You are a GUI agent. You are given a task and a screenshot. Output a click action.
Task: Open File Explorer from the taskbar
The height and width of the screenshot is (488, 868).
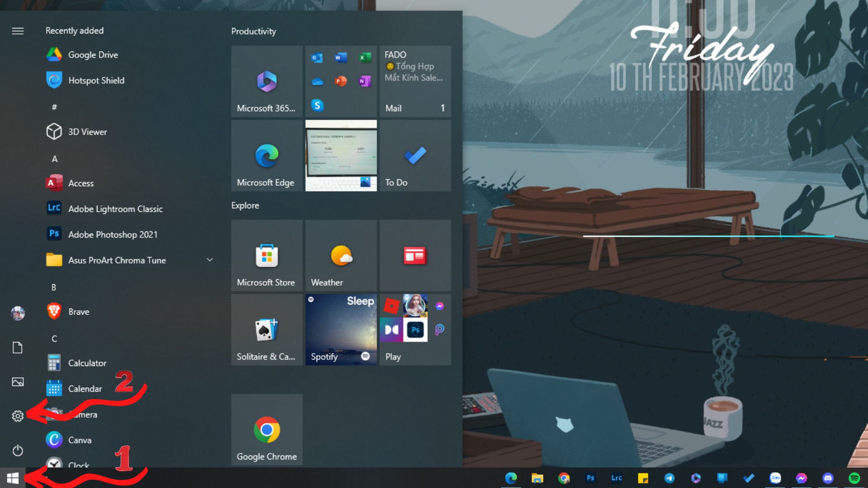(537, 478)
